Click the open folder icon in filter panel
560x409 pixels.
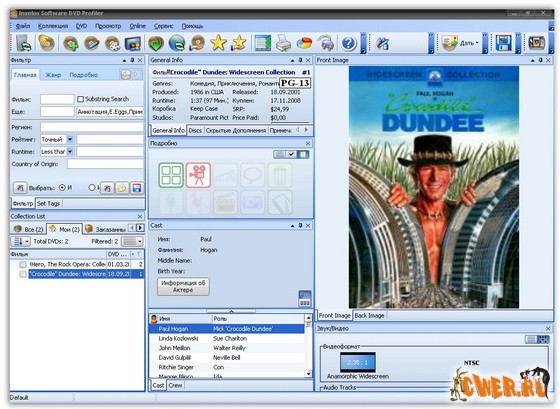pyautogui.click(x=122, y=188)
